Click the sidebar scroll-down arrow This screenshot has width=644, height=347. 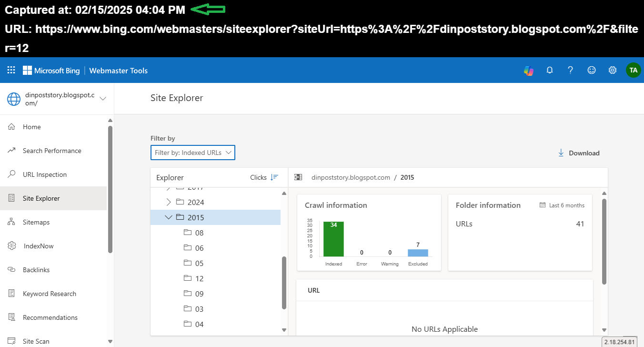(x=111, y=342)
